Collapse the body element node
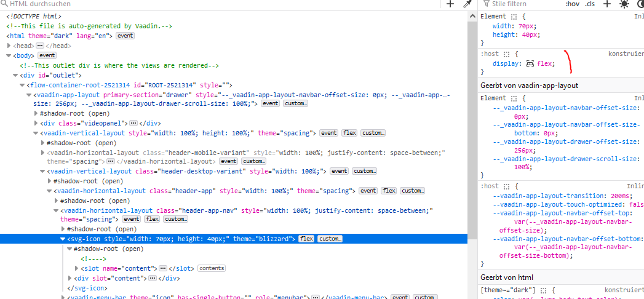644x299 pixels. [9, 55]
